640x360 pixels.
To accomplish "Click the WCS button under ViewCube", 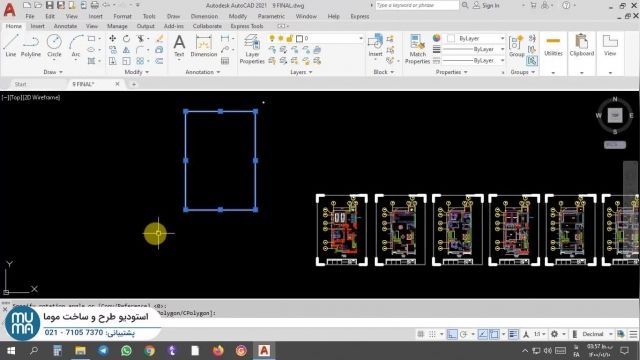I will pos(614,144).
